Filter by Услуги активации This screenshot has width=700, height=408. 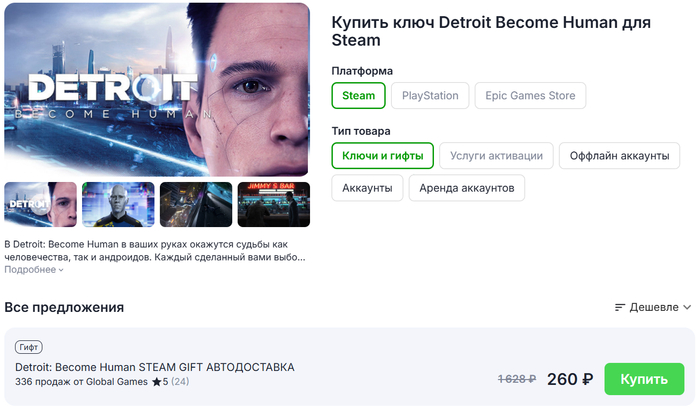click(496, 155)
